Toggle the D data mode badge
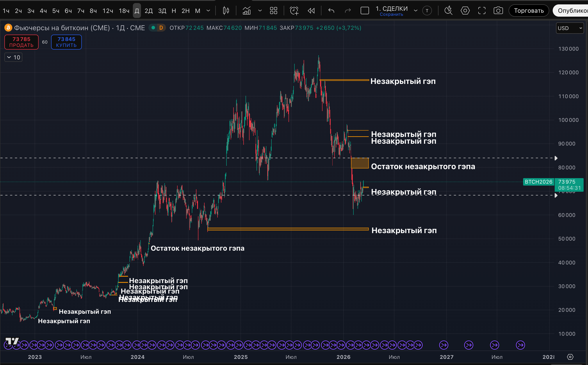Image resolution: width=588 pixels, height=365 pixels. (x=161, y=28)
